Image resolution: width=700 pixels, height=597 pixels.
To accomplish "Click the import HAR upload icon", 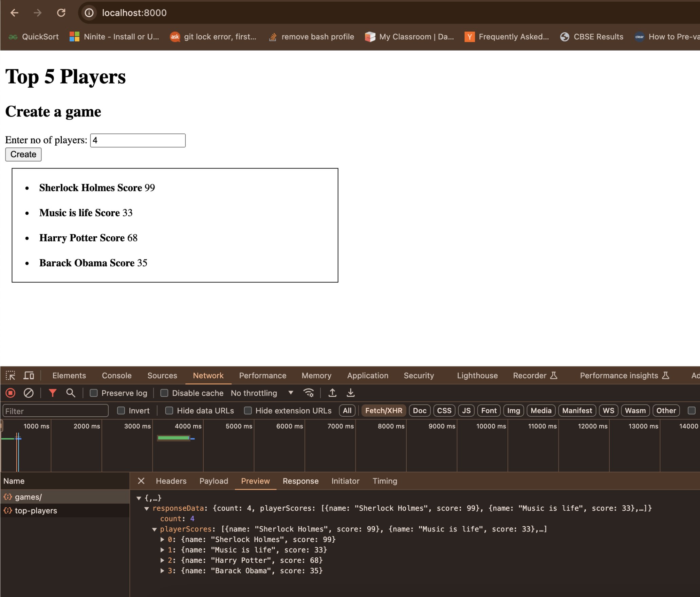I will pos(332,393).
